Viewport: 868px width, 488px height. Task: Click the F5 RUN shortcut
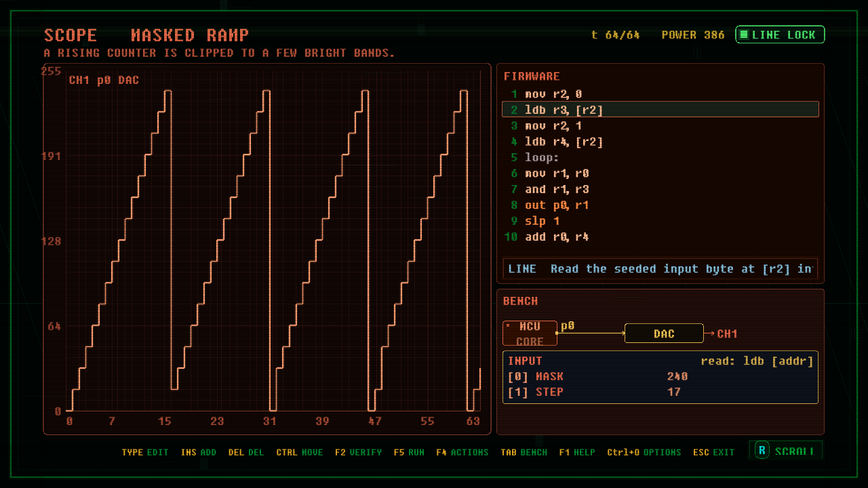pyautogui.click(x=409, y=452)
